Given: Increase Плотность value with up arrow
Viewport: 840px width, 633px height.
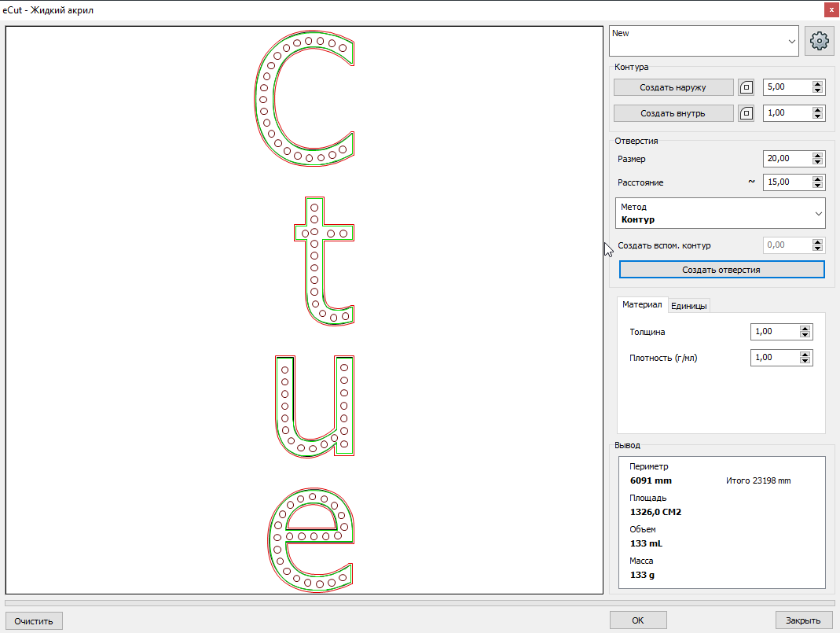Looking at the screenshot, I should point(805,354).
